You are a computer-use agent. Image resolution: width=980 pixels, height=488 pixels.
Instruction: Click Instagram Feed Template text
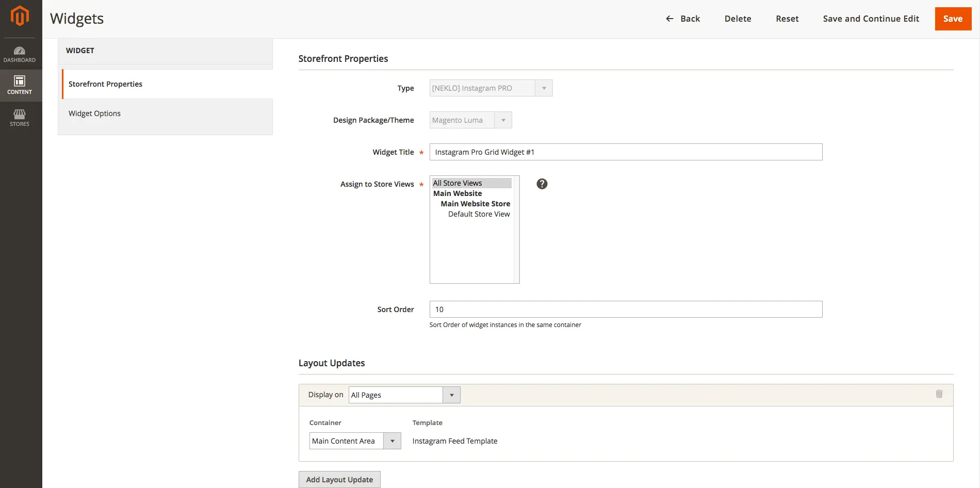[455, 441]
